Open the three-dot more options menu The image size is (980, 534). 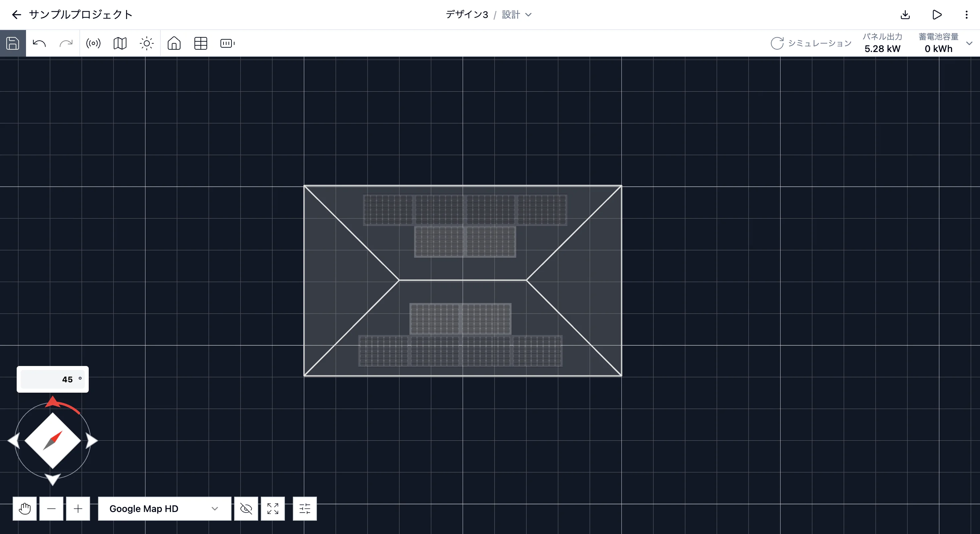point(966,15)
